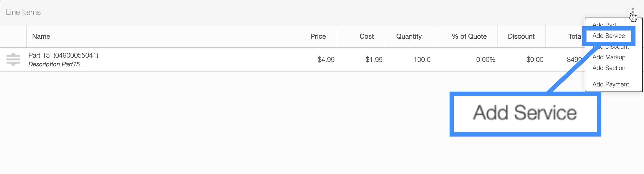
Task: Click the 100.0 quantity value
Action: tap(422, 60)
